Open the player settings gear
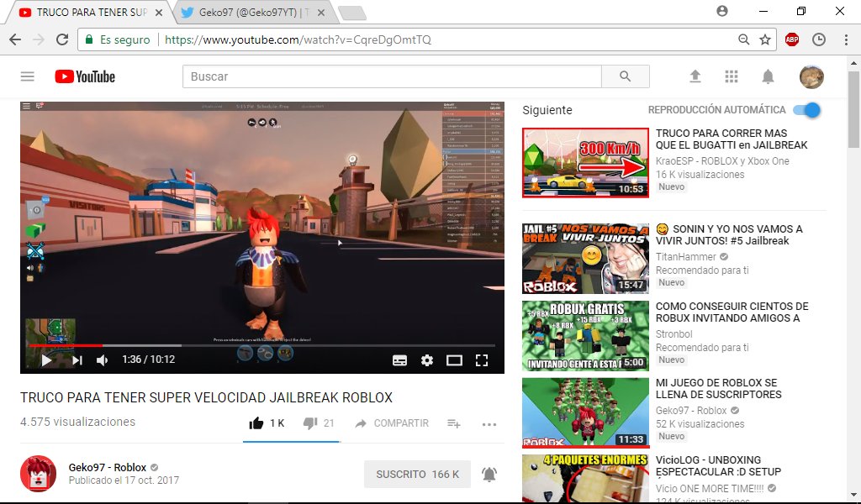This screenshot has height=504, width=861. [426, 360]
